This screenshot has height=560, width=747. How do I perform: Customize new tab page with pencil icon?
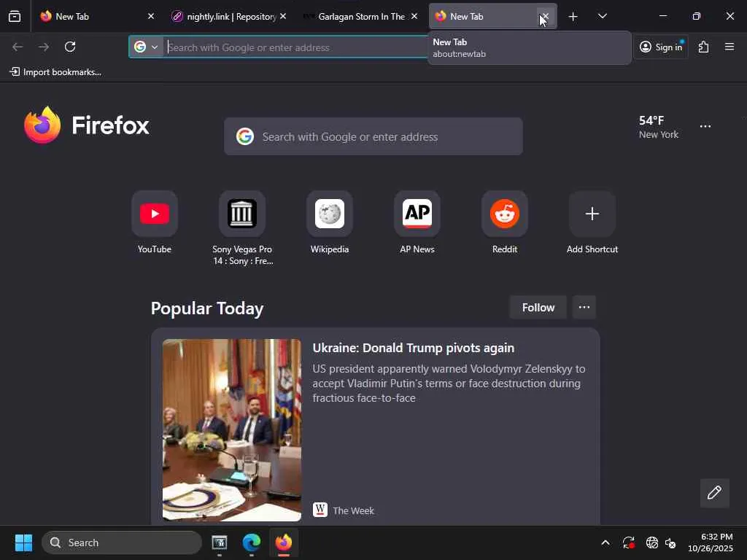point(715,493)
